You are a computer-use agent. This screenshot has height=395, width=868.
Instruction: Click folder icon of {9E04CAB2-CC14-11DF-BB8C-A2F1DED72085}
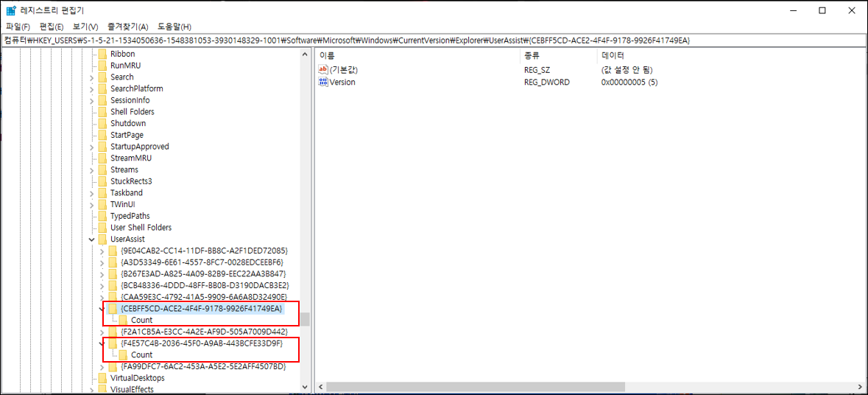coord(113,251)
